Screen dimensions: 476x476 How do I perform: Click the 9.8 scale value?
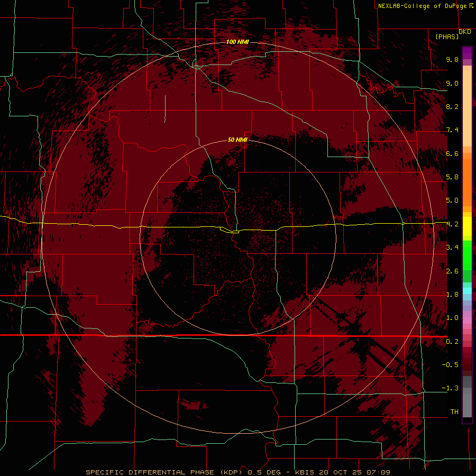[452, 59]
